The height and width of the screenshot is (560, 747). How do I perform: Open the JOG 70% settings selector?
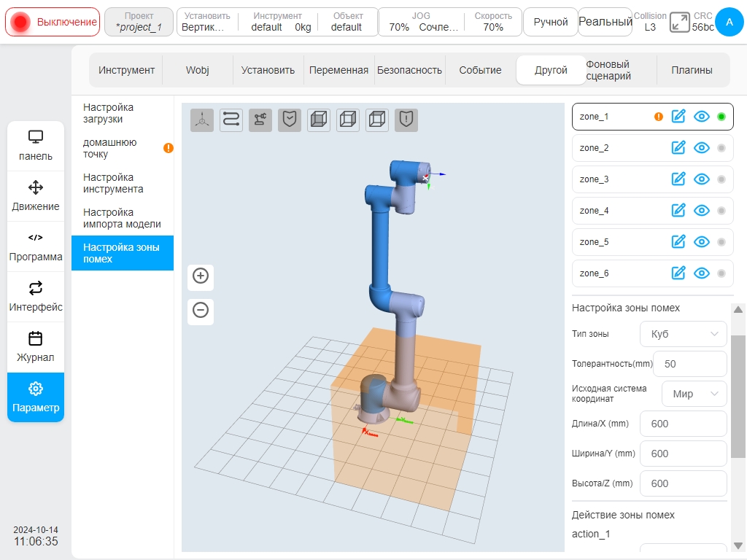(x=421, y=22)
